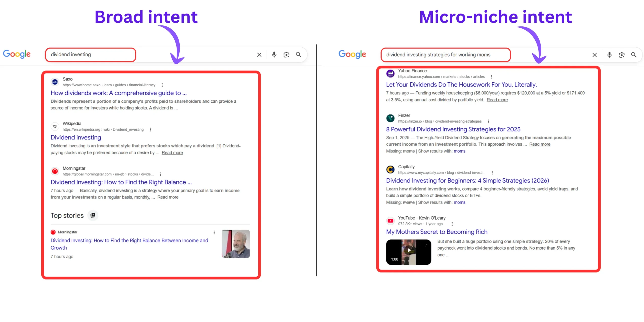This screenshot has height=322, width=644.
Task: Click the YouTube favicon
Action: [390, 221]
